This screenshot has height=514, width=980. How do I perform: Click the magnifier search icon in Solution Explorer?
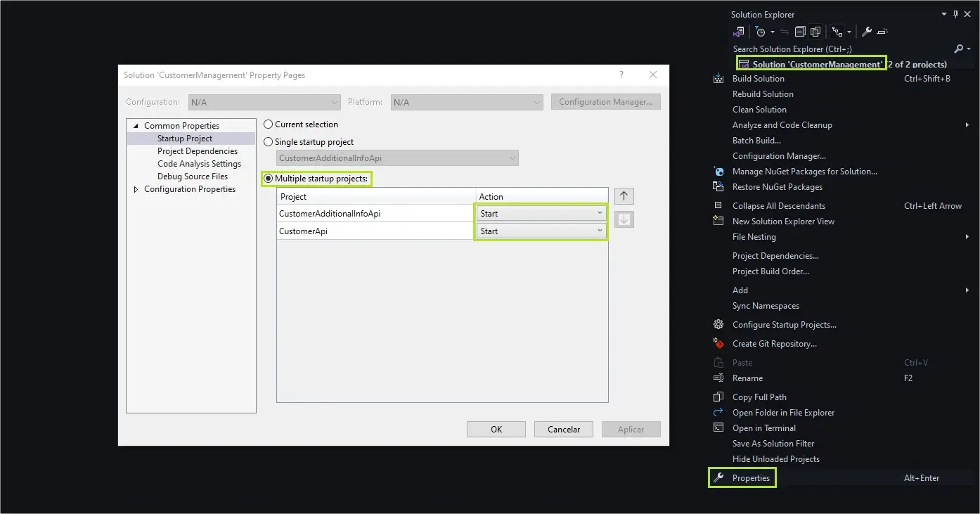pyautogui.click(x=958, y=49)
